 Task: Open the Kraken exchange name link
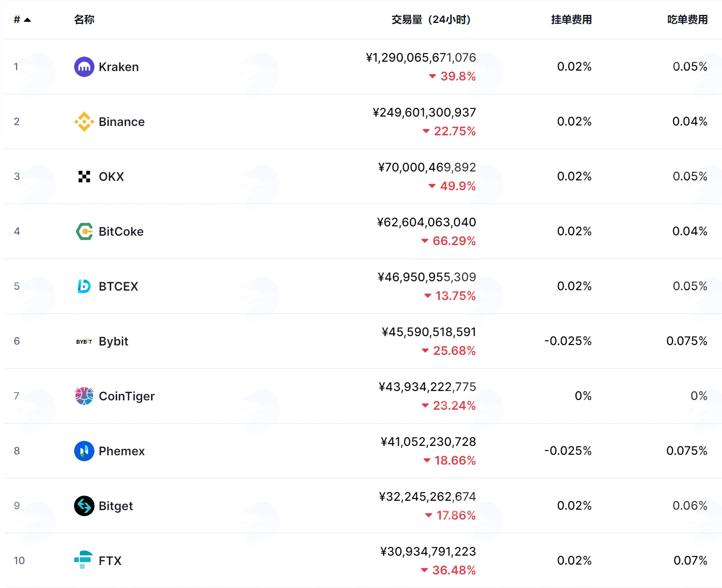[119, 67]
